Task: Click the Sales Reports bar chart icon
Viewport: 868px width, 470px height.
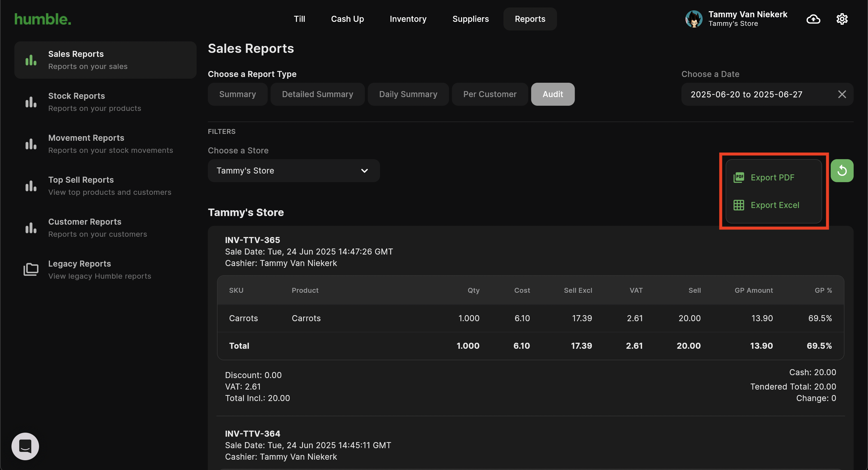Action: [31, 60]
